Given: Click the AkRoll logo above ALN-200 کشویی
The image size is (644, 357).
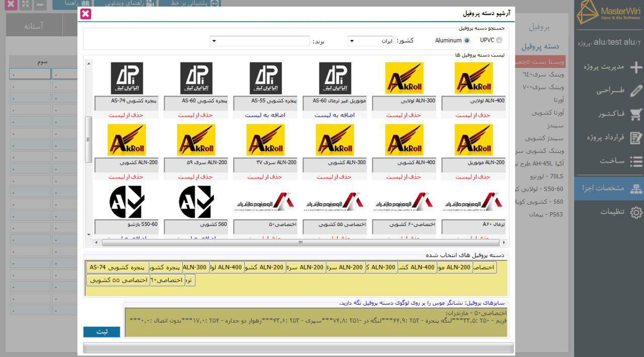Looking at the screenshot, I should point(127,140).
